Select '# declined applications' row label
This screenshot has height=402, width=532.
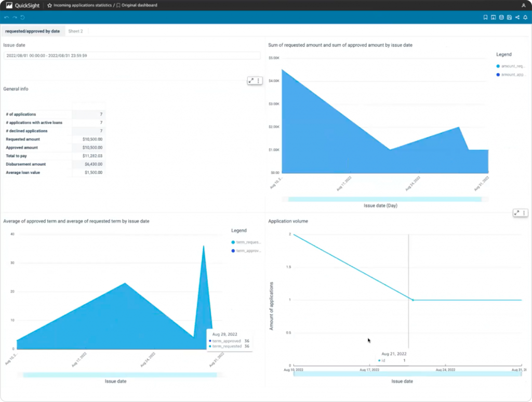point(27,131)
